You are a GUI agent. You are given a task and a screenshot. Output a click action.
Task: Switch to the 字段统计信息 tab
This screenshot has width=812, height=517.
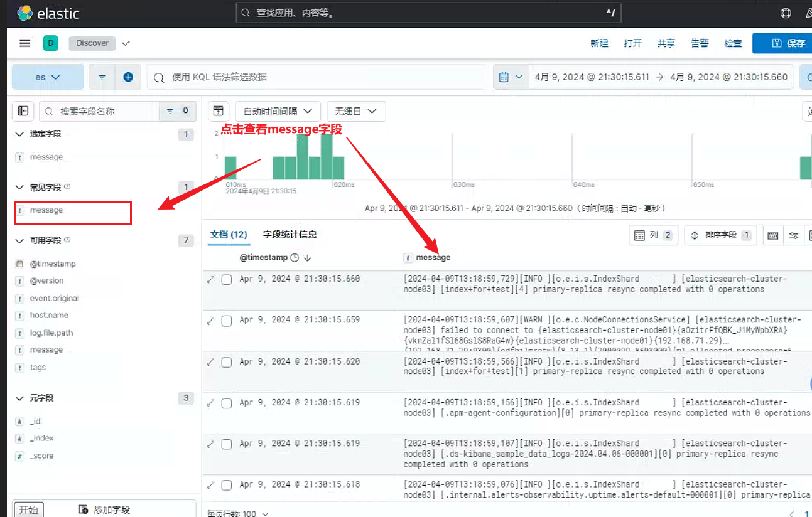pos(290,235)
